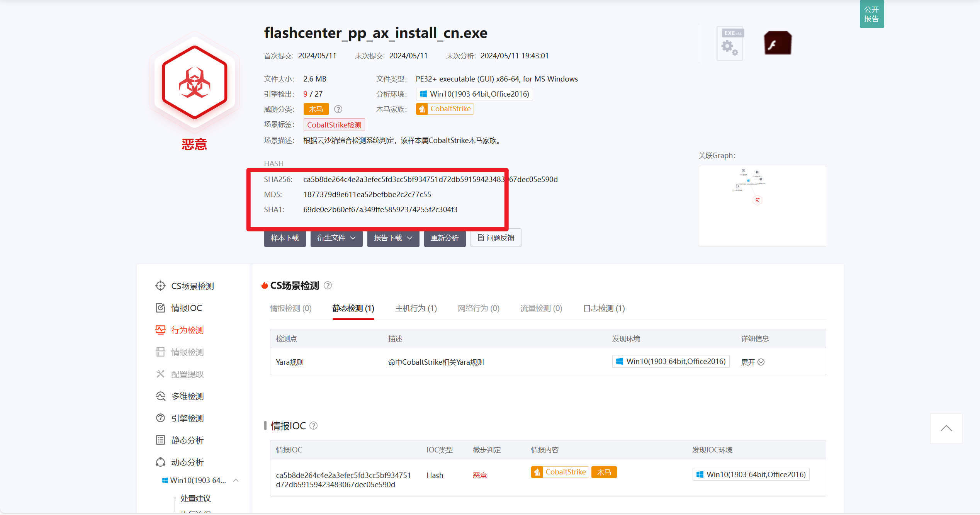Click help icon next to CS场景检测 heading
The image size is (980, 515).
tap(328, 286)
